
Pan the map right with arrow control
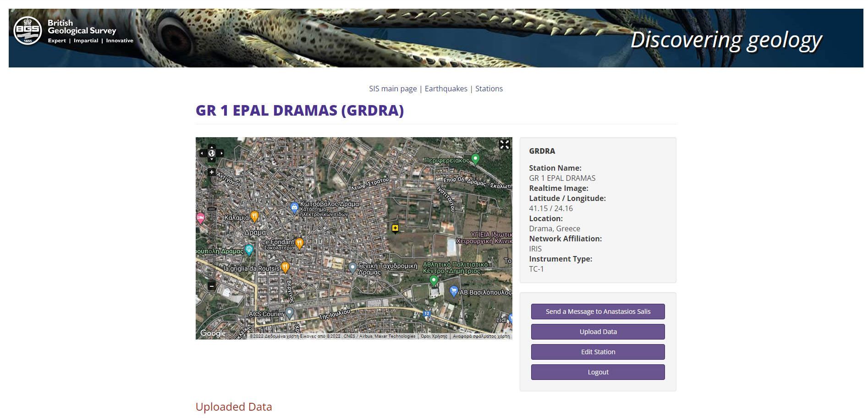[x=221, y=153]
